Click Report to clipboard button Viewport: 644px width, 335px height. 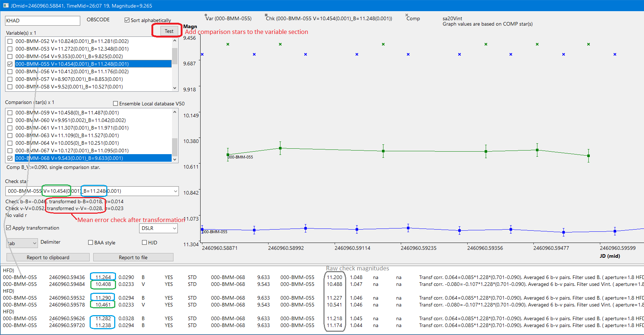pos(48,257)
